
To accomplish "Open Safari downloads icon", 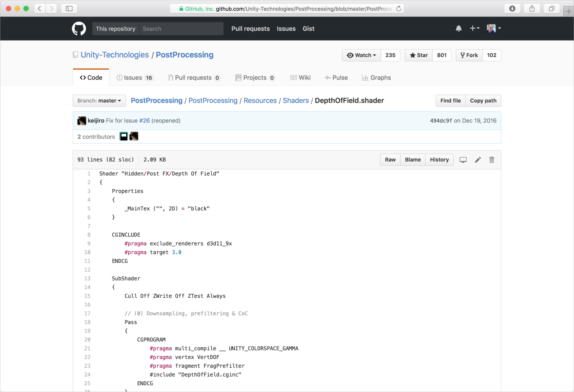I will [512, 9].
